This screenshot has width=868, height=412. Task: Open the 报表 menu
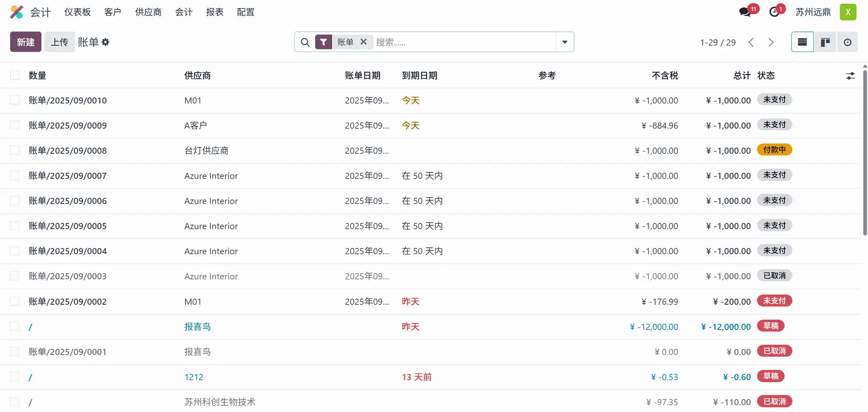pyautogui.click(x=215, y=12)
